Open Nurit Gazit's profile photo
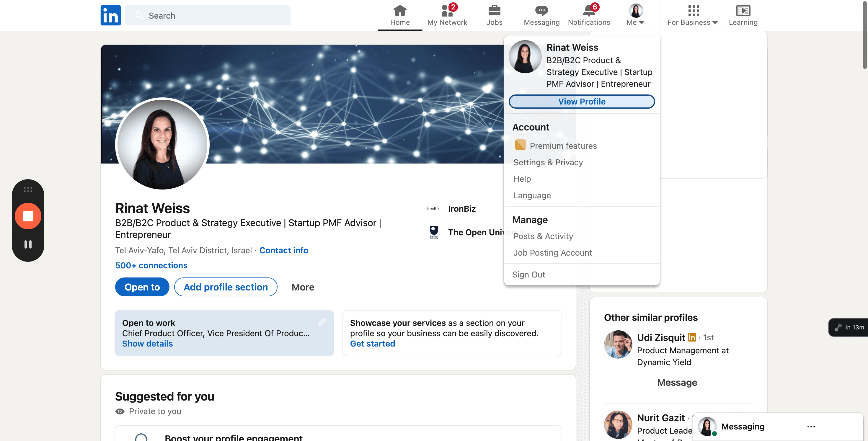Viewport: 868px width, 441px height. pos(618,424)
